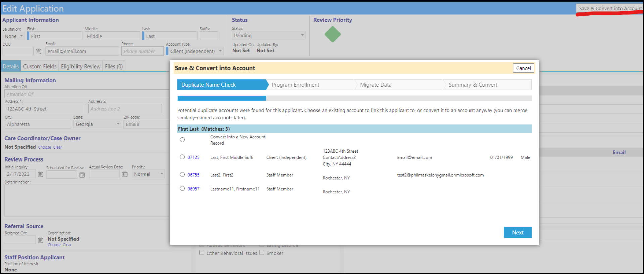Click the Attention Of input field
The height and width of the screenshot is (274, 644).
(x=87, y=94)
